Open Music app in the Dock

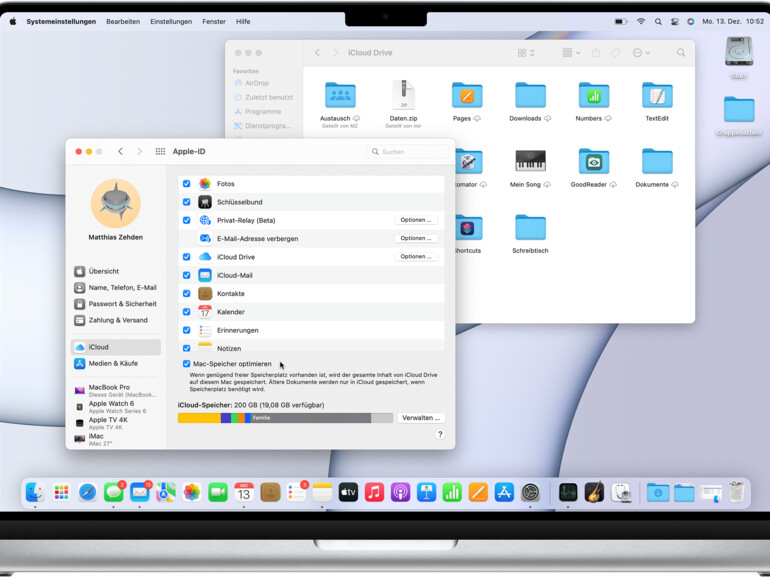coord(374,492)
